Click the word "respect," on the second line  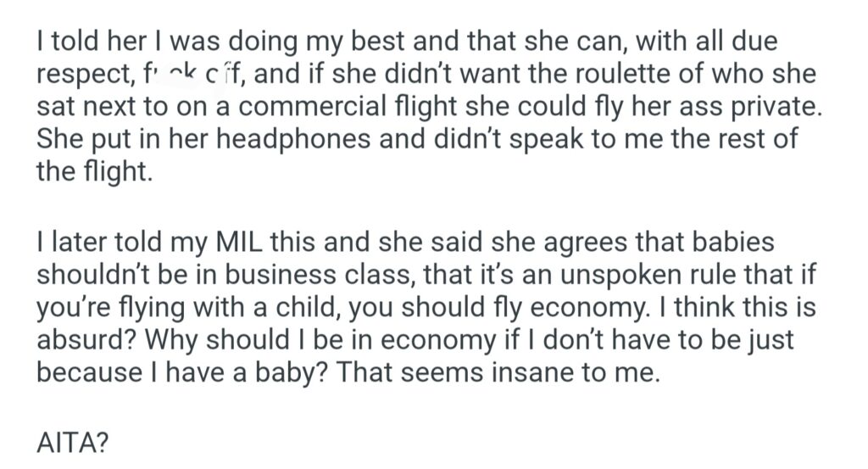pos(81,76)
